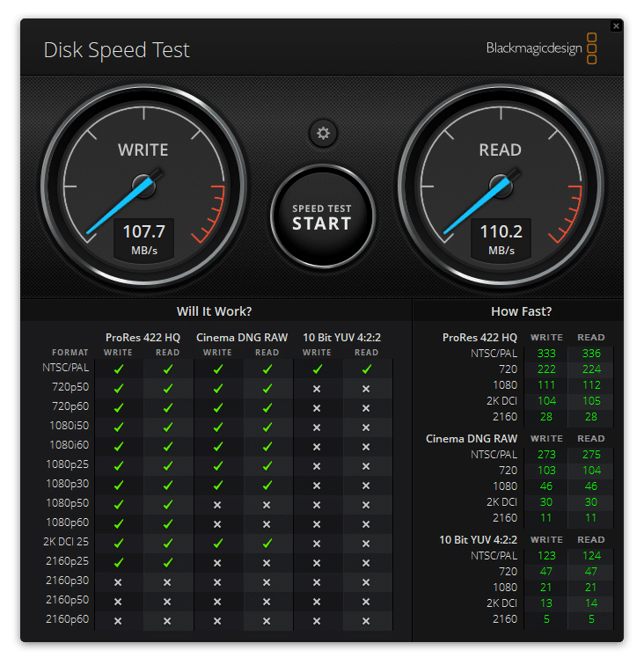Click the WRITE gauge label
Viewport: 644px width, 665px height.
pos(143,150)
